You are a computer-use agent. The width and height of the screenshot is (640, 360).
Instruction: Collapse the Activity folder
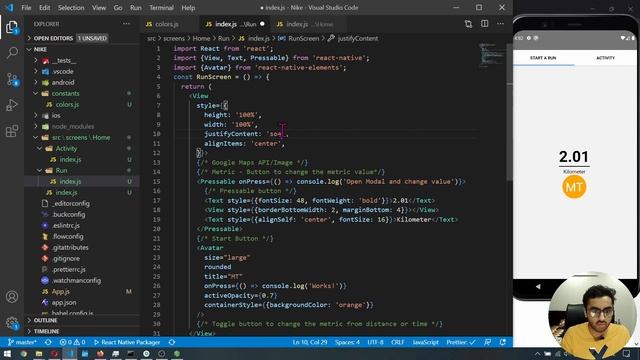[x=40, y=149]
